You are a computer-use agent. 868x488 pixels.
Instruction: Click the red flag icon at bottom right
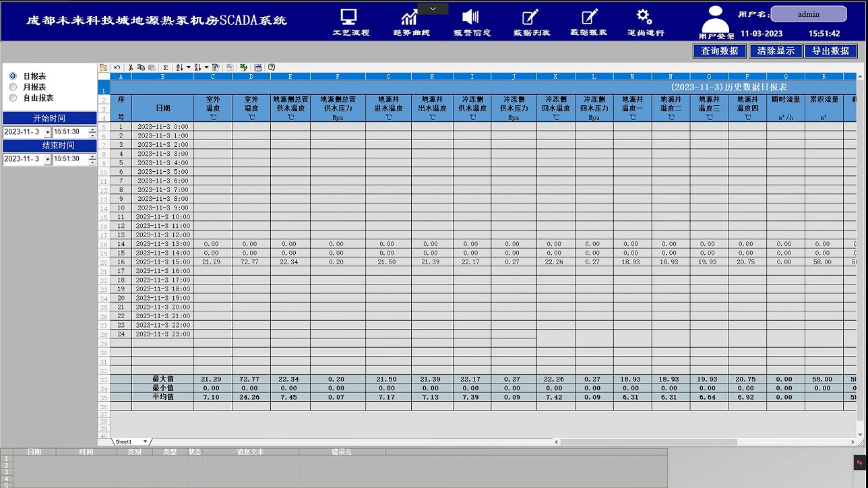pos(860,463)
